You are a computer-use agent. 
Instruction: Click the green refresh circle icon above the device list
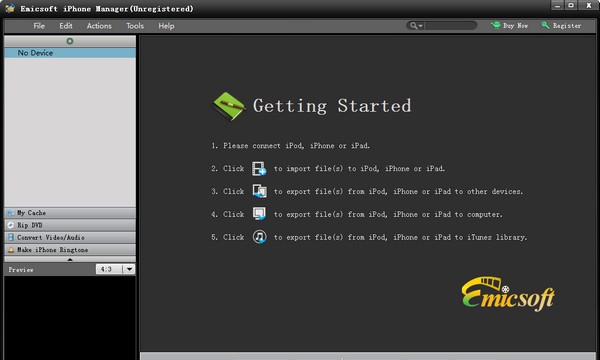[x=70, y=41]
